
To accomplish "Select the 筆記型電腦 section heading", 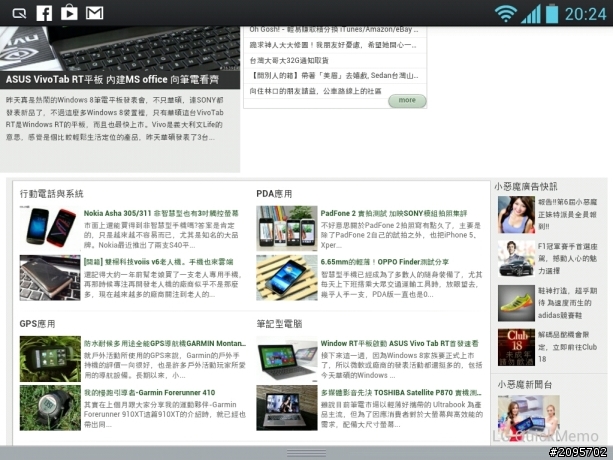I will coord(279,324).
